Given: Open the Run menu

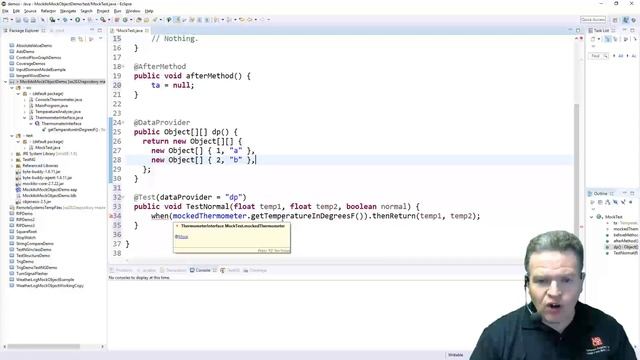Looking at the screenshot, I should [117, 11].
